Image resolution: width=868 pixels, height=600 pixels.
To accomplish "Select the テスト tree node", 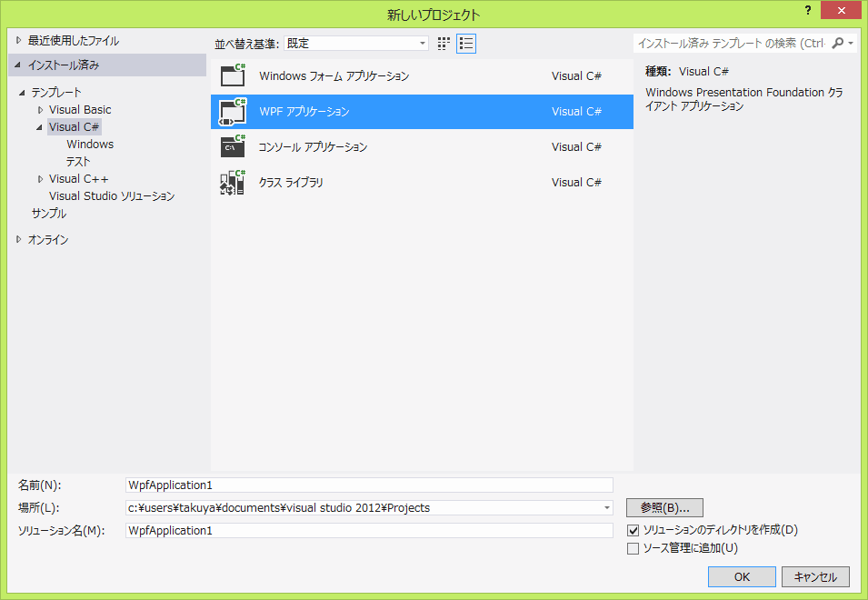I will click(x=78, y=162).
